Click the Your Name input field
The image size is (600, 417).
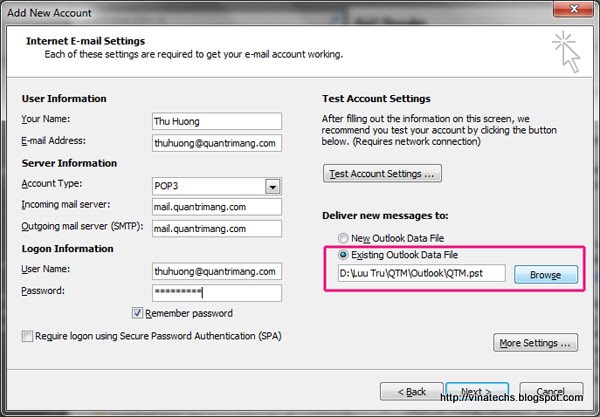coord(217,121)
